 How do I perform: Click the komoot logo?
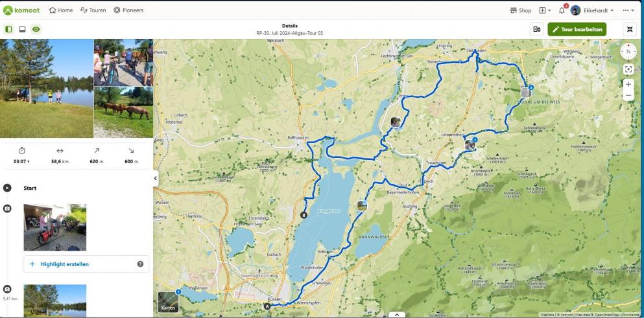tap(21, 10)
